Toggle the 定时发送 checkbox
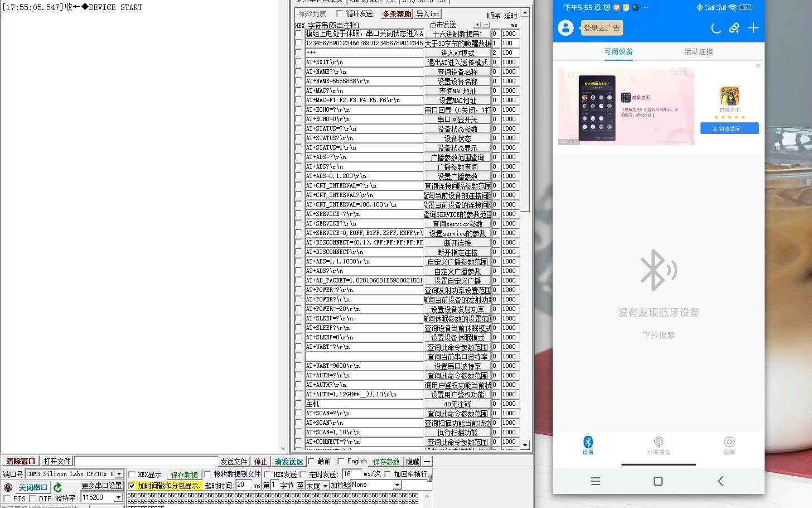 [303, 475]
